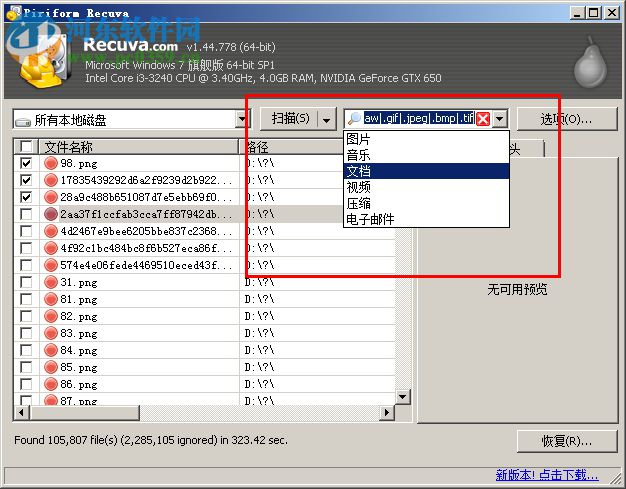The image size is (626, 489).
Task: Clear the filter with the red X
Action: tap(483, 119)
